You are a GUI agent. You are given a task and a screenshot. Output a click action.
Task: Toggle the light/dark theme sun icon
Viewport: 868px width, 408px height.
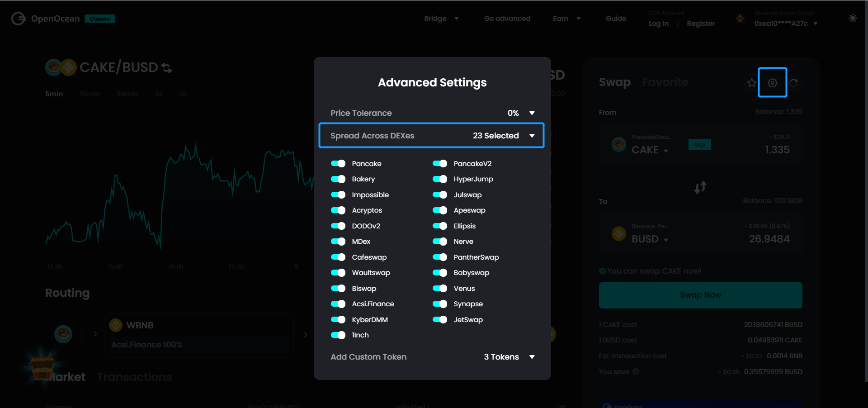pos(853,19)
